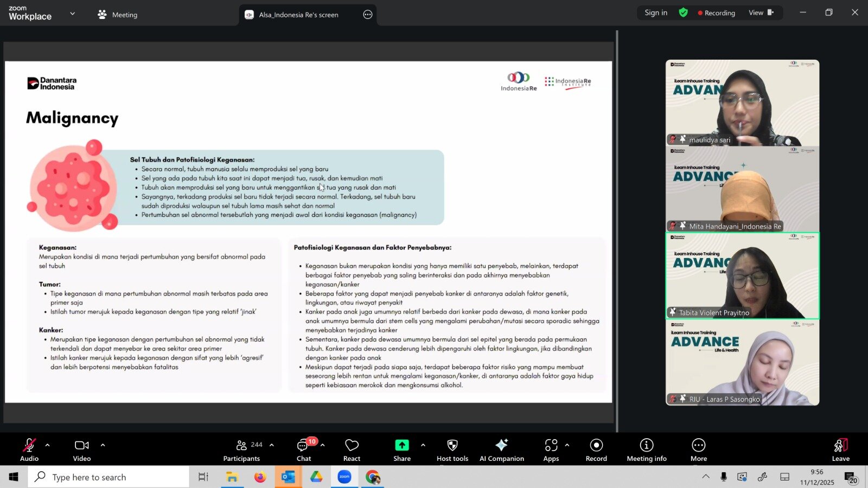Click the Sign in button

(x=656, y=12)
